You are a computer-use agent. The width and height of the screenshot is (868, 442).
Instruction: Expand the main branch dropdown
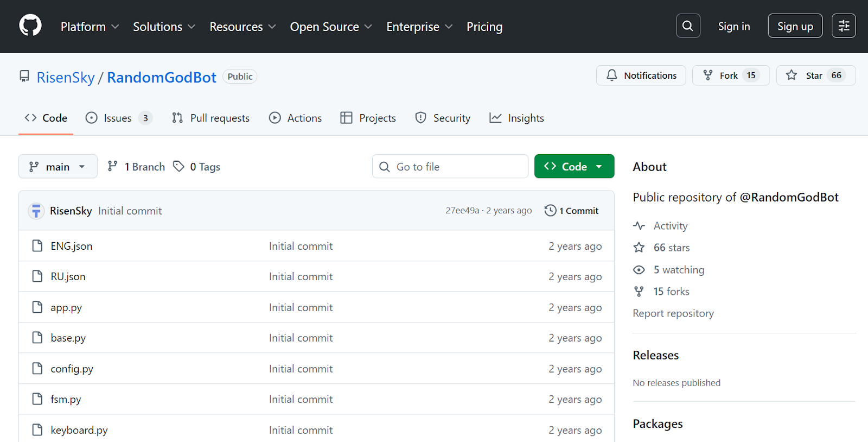[58, 167]
